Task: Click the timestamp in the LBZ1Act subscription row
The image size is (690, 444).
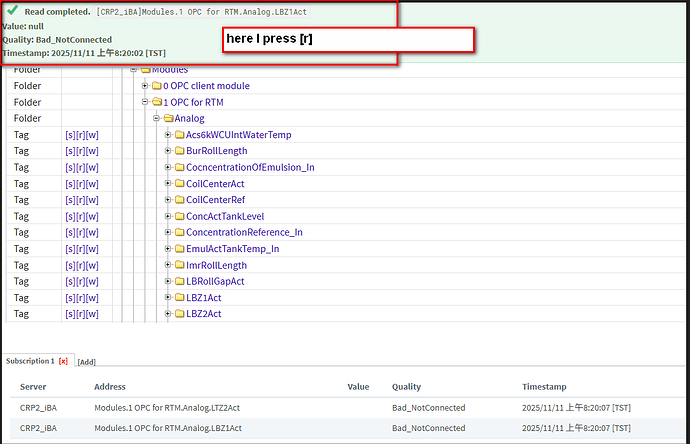Action: click(576, 428)
